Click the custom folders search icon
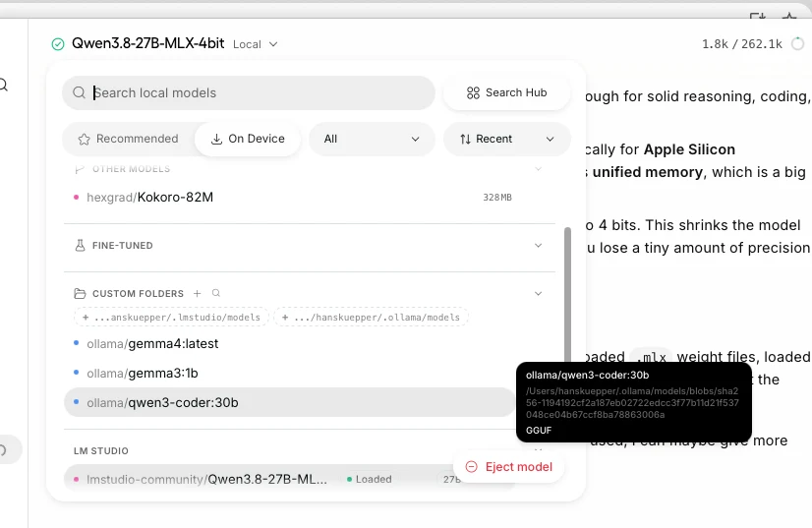 pos(216,293)
